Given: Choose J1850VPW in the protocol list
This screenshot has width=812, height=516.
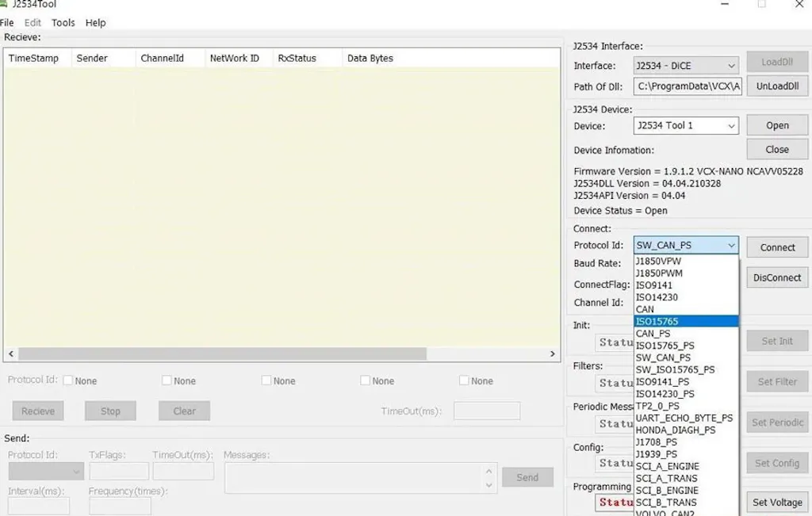Looking at the screenshot, I should pyautogui.click(x=658, y=261).
